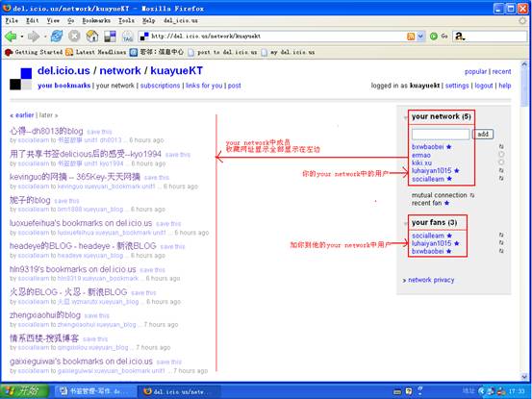Click the star icon next to bxwbaobei in your network
The width and height of the screenshot is (532, 399).
pos(448,147)
